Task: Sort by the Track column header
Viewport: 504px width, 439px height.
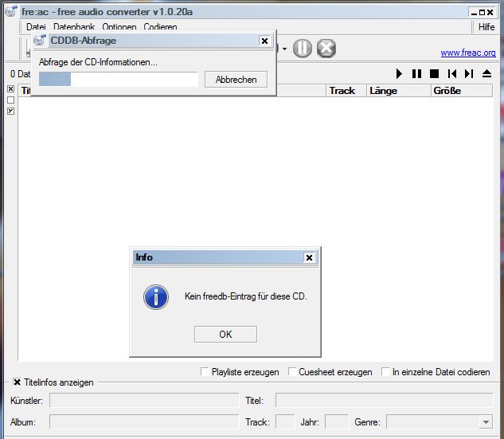Action: pyautogui.click(x=346, y=91)
